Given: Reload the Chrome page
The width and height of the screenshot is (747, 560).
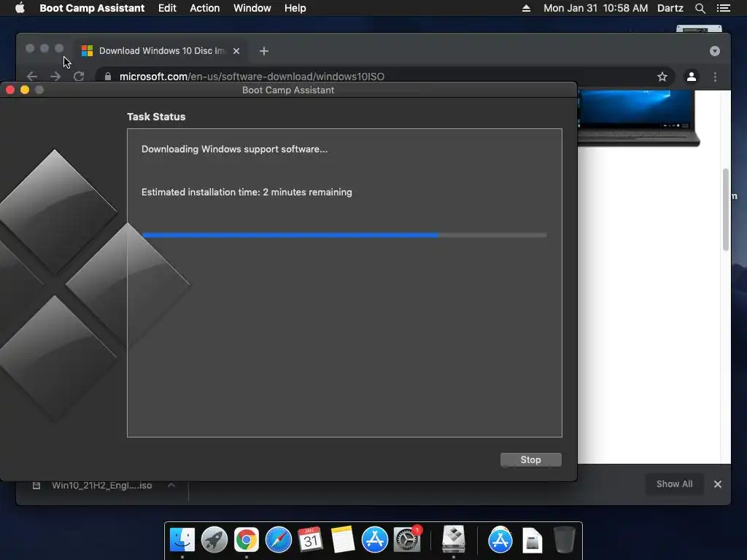Looking at the screenshot, I should [x=79, y=76].
